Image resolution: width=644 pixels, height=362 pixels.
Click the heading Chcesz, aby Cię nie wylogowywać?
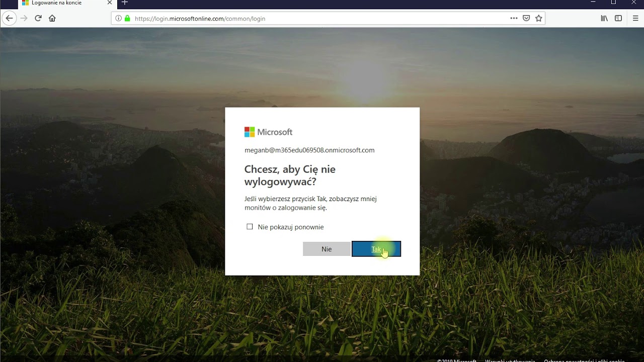pyautogui.click(x=290, y=175)
